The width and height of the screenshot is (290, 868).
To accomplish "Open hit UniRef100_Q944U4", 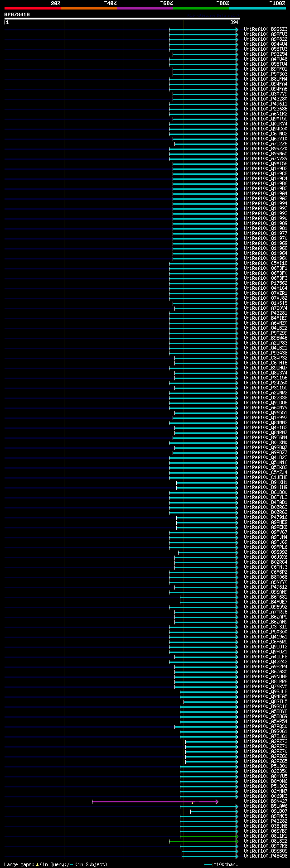I will (x=266, y=44).
